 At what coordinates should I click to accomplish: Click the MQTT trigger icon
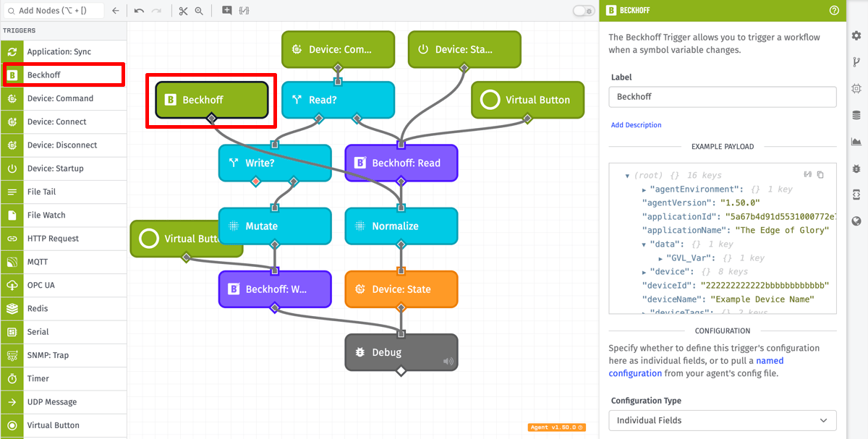click(x=12, y=262)
